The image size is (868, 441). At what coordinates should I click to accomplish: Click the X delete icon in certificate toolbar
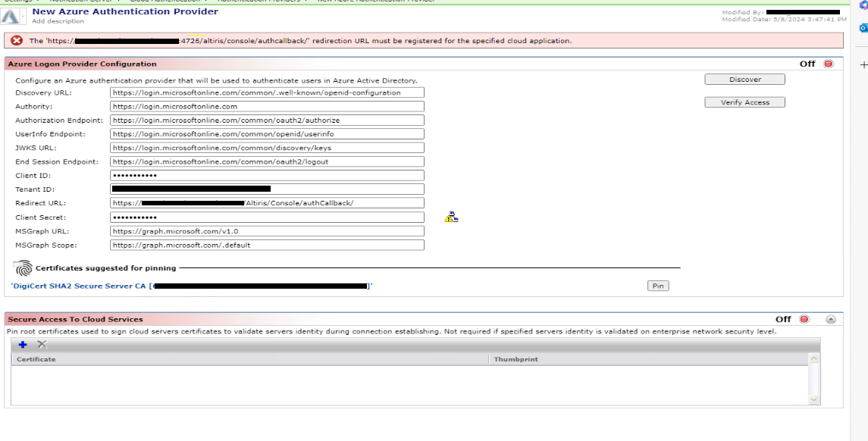tap(42, 345)
